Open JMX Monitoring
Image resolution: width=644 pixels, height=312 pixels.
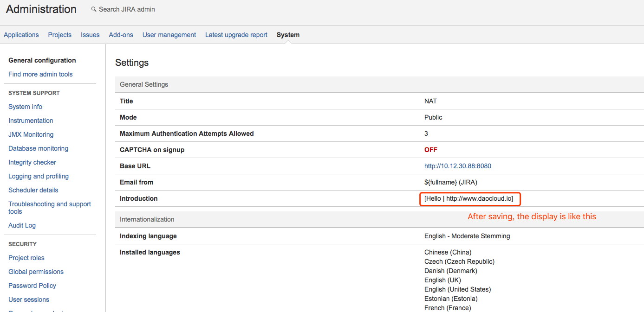pyautogui.click(x=31, y=134)
